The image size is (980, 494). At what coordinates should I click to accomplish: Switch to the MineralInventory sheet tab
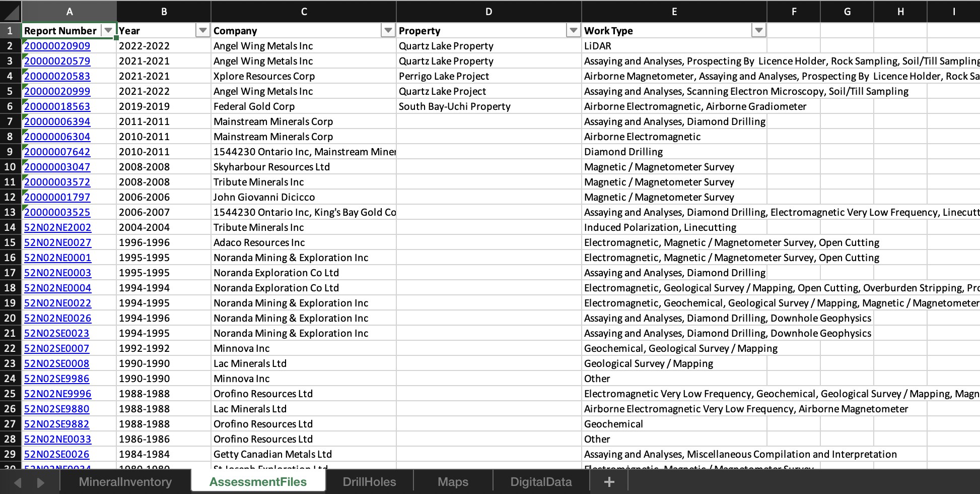125,482
